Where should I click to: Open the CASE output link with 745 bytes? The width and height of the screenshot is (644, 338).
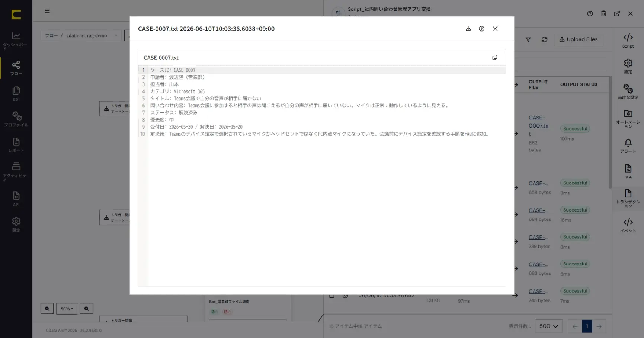(x=538, y=292)
